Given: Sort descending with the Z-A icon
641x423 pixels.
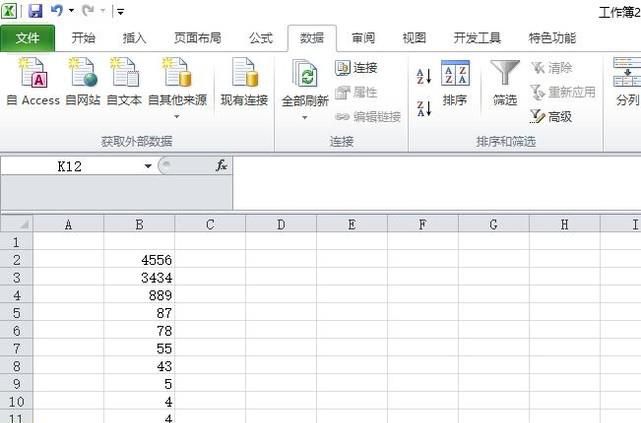Looking at the screenshot, I should (x=424, y=108).
